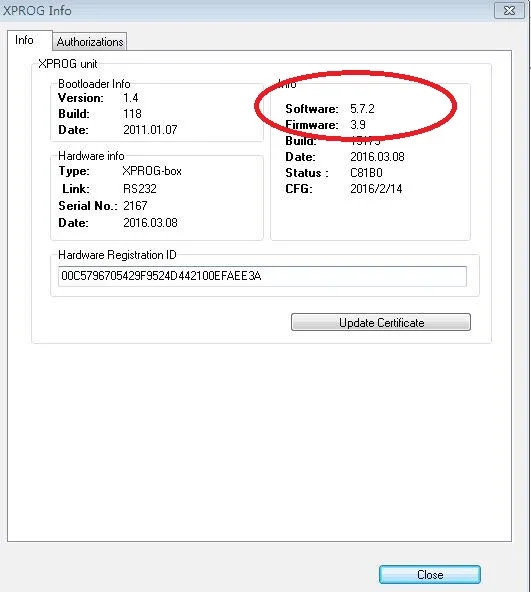Click the CFG: label
This screenshot has width=531, height=592.
click(x=299, y=188)
